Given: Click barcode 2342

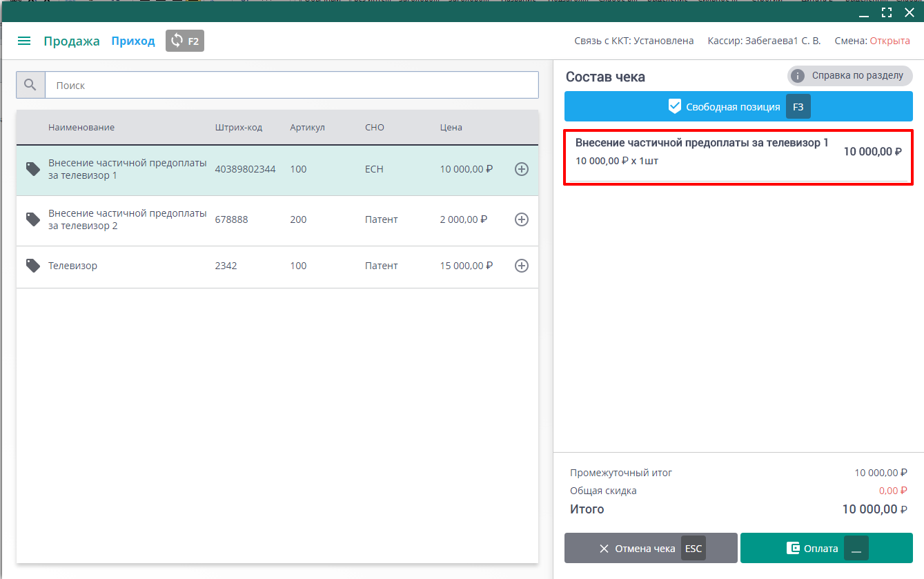Looking at the screenshot, I should pyautogui.click(x=226, y=266).
